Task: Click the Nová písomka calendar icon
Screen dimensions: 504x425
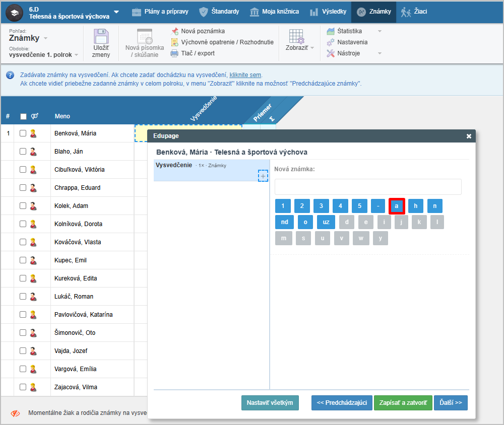Action: tap(145, 36)
